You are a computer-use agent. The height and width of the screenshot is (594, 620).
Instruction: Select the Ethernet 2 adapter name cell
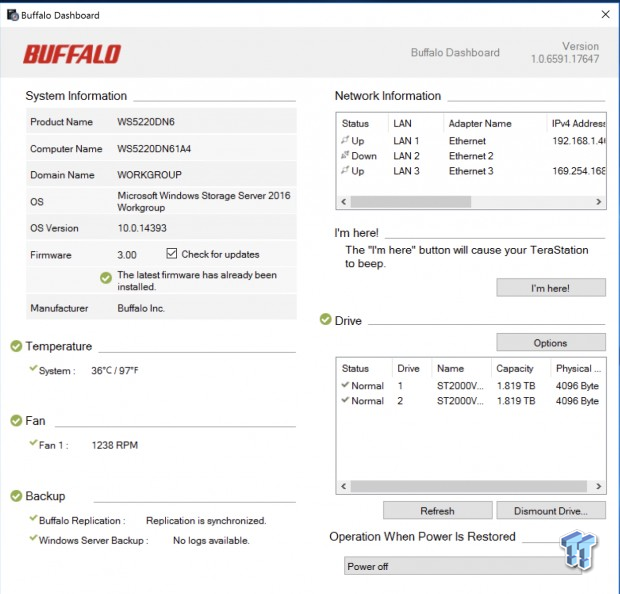point(471,156)
